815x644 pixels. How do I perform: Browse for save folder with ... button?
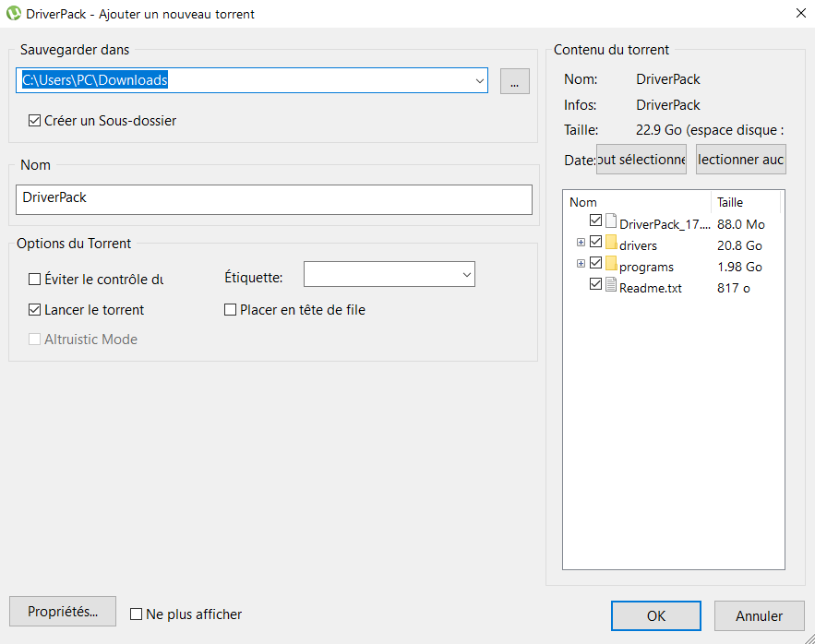pos(515,81)
